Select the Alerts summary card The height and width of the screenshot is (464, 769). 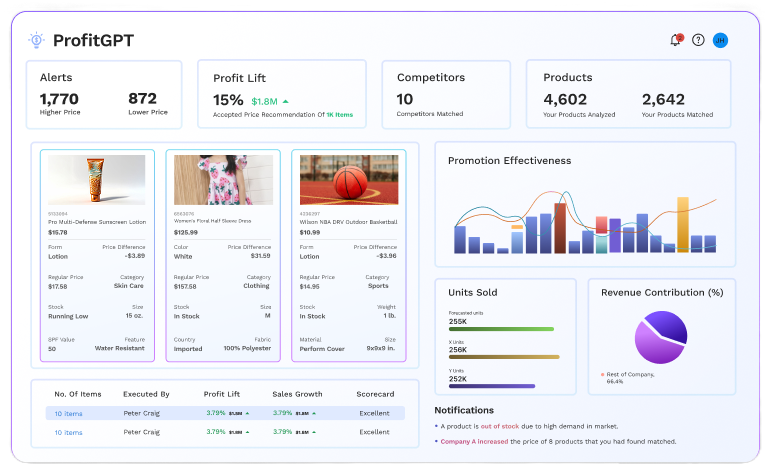coord(104,95)
